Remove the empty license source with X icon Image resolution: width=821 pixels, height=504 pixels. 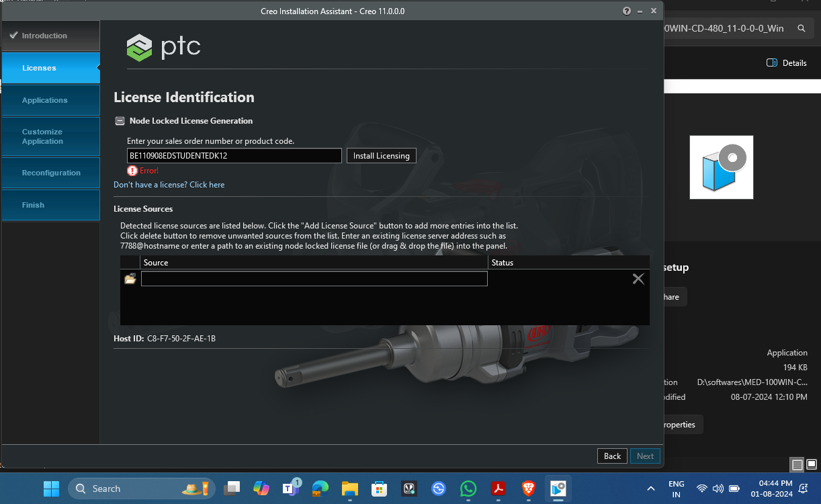[x=638, y=278]
